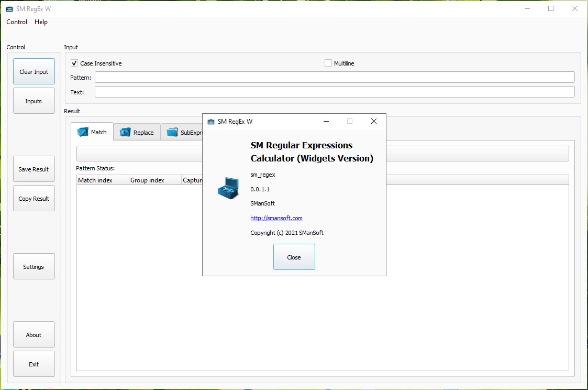This screenshot has width=588, height=390.
Task: Minimize the About dialog window
Action: (326, 121)
